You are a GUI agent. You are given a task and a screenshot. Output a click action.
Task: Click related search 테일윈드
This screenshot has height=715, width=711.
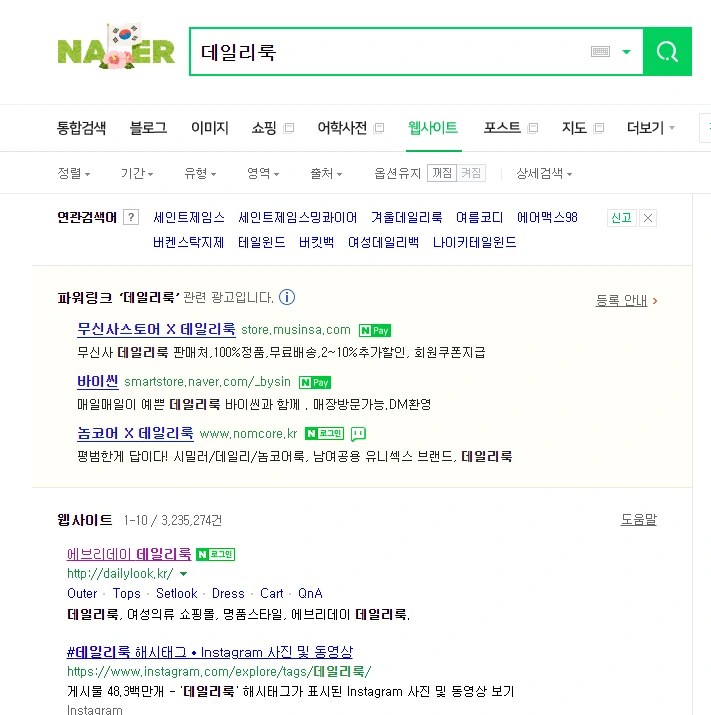click(x=262, y=242)
